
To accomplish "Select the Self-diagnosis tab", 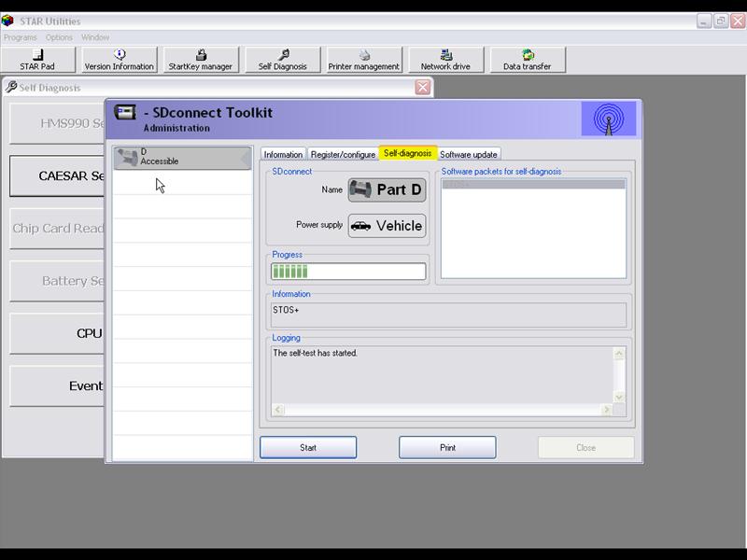I will tap(408, 153).
